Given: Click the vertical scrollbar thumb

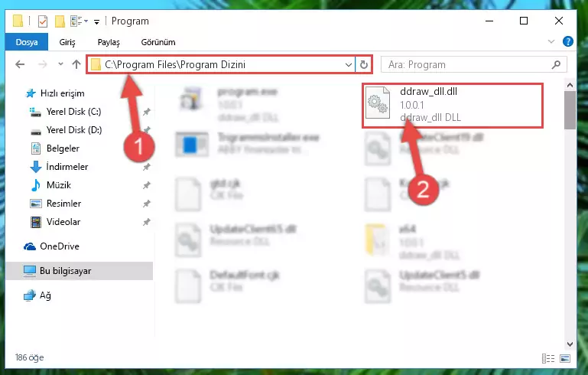Looking at the screenshot, I should point(570,110).
